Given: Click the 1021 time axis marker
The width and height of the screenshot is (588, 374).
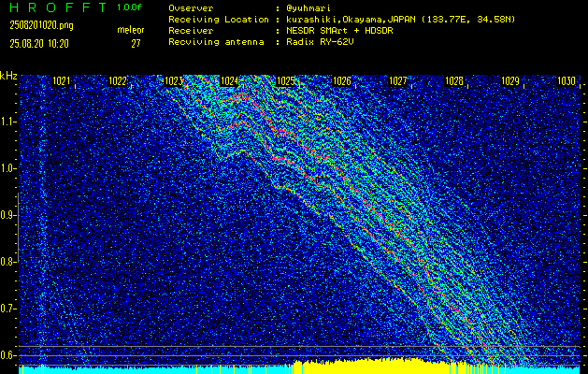Looking at the screenshot, I should coord(61,81).
